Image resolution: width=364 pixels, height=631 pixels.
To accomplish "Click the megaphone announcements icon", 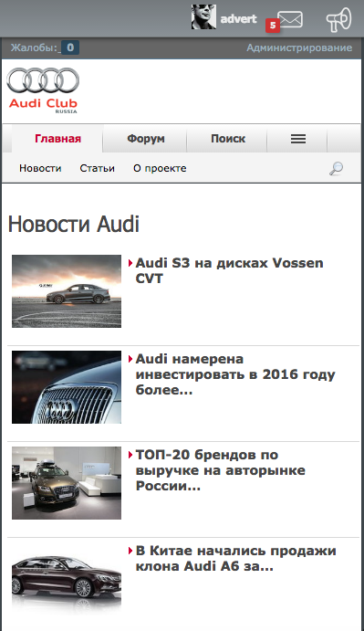I will (338, 20).
